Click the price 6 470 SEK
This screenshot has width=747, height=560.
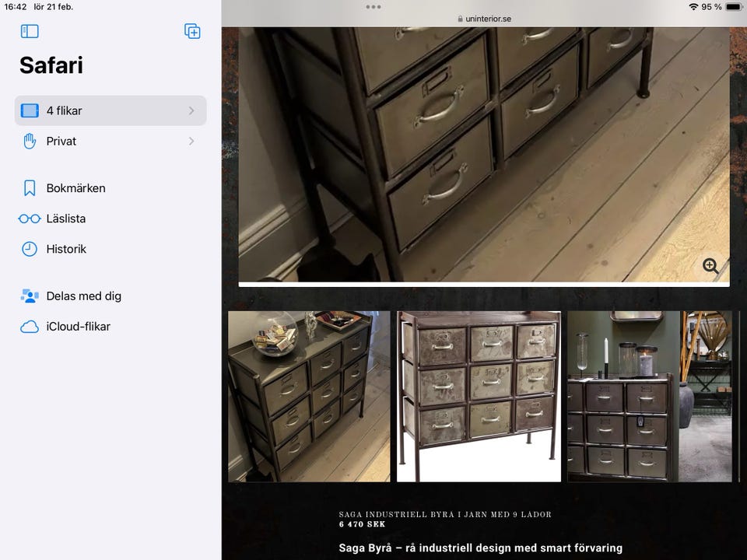(362, 524)
